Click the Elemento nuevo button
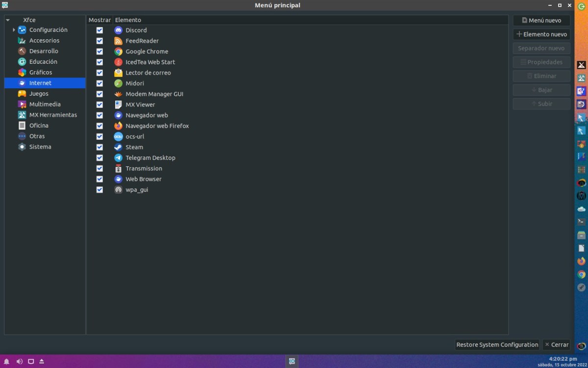This screenshot has height=368, width=588. [541, 34]
